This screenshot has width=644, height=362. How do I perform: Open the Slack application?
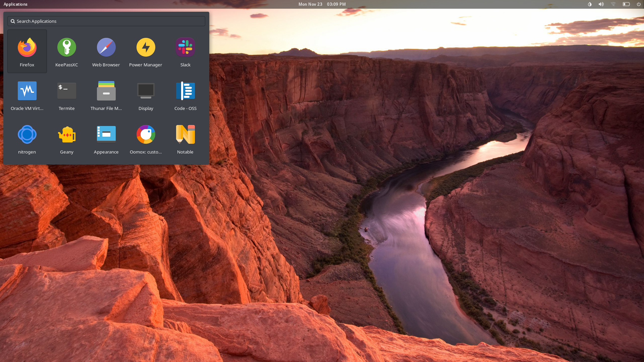pyautogui.click(x=185, y=51)
